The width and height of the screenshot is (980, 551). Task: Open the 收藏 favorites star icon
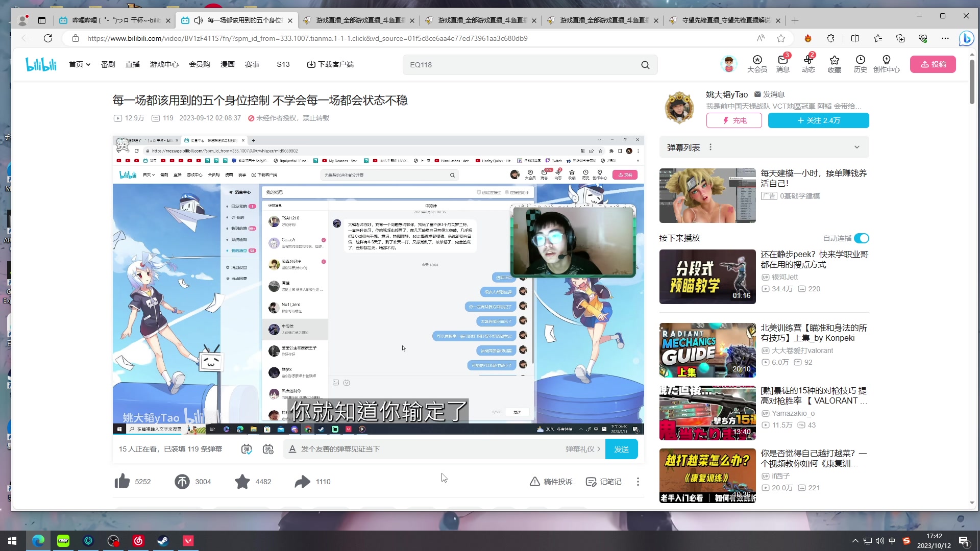pos(835,64)
